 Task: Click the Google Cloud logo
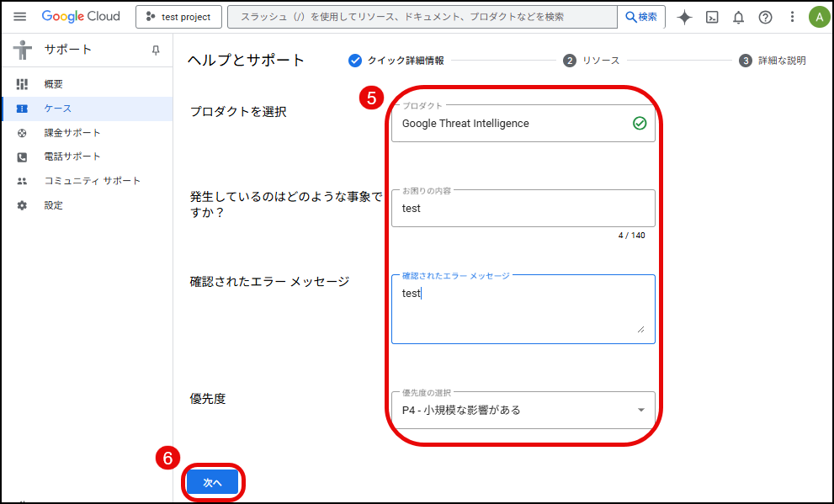tap(81, 17)
